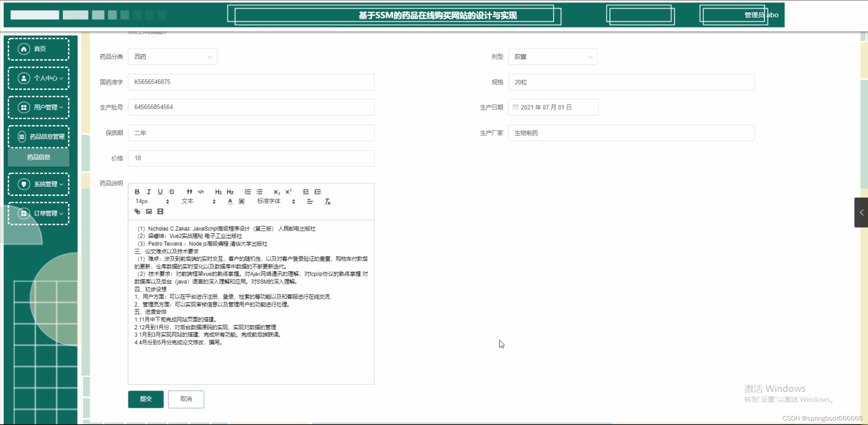The width and height of the screenshot is (868, 425).
Task: Insert a hyperlink with the link icon
Action: [x=137, y=211]
